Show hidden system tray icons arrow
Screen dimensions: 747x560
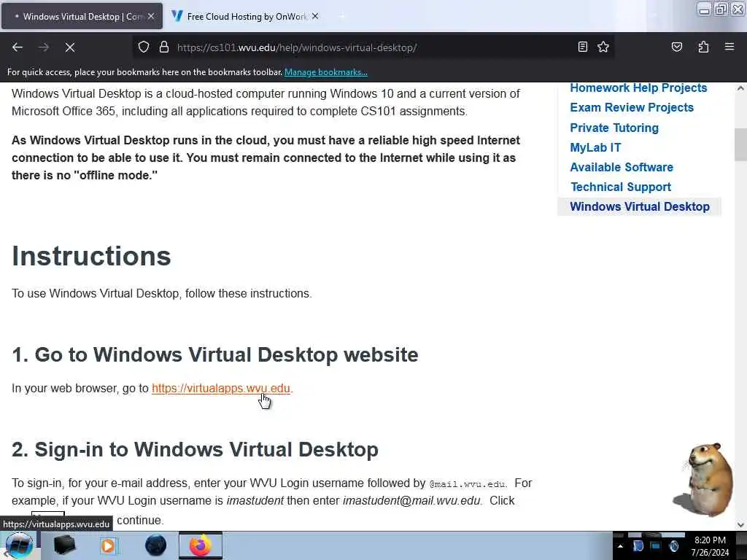tap(620, 546)
